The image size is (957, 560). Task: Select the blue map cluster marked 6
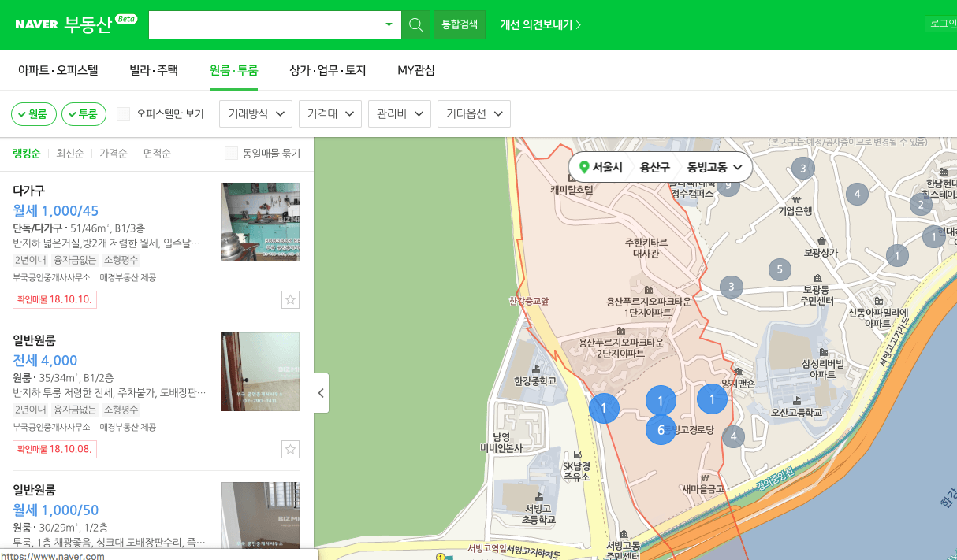click(x=661, y=430)
